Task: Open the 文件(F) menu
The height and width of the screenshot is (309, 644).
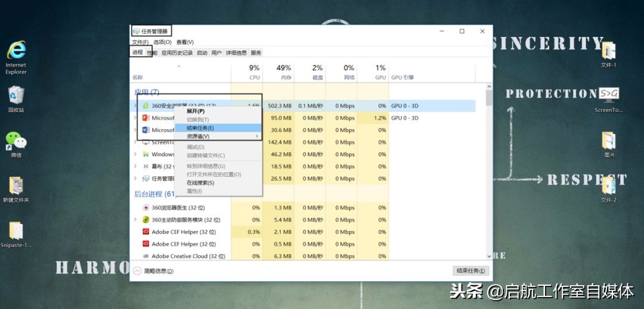Action: (x=141, y=42)
